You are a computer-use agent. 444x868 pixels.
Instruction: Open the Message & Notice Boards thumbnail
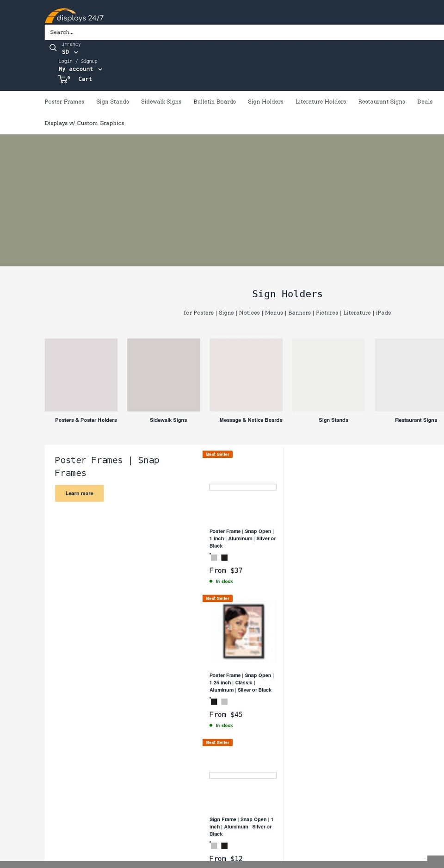point(246,375)
